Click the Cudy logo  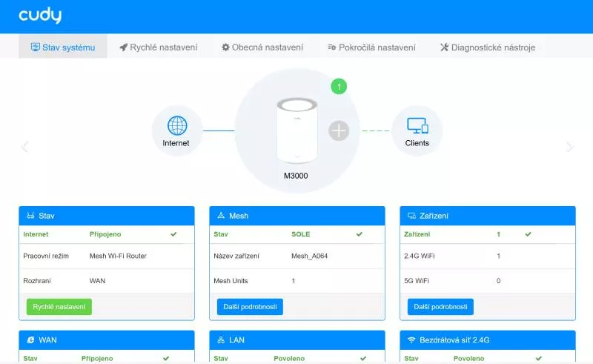click(40, 16)
